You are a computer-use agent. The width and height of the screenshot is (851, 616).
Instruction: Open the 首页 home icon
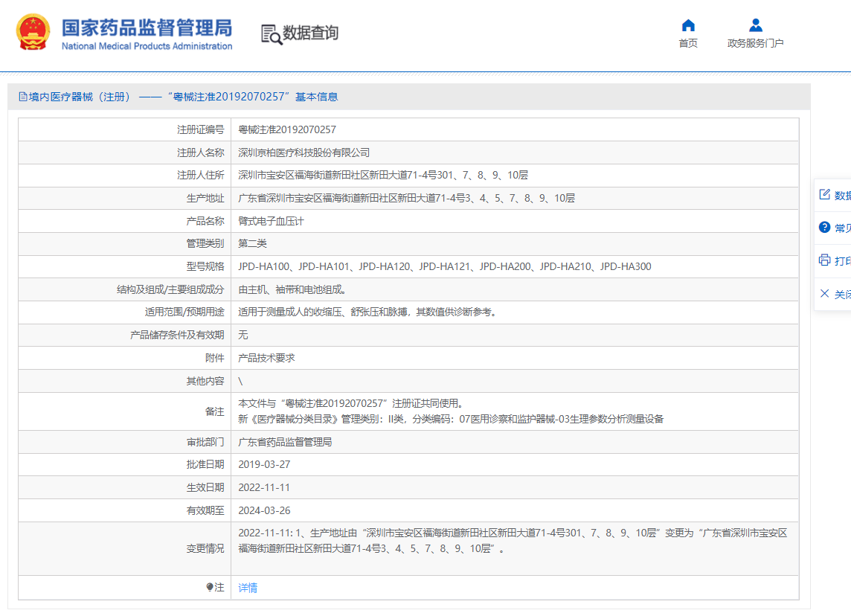[x=688, y=25]
